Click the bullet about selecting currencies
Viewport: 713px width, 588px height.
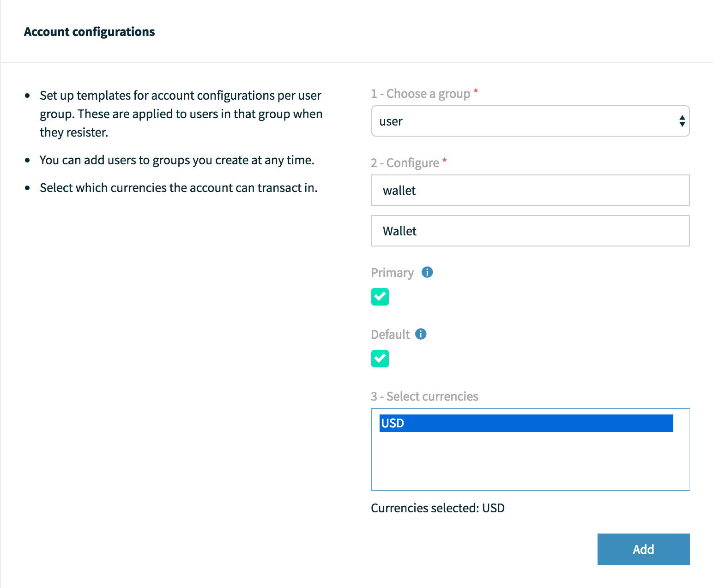pyautogui.click(x=178, y=188)
